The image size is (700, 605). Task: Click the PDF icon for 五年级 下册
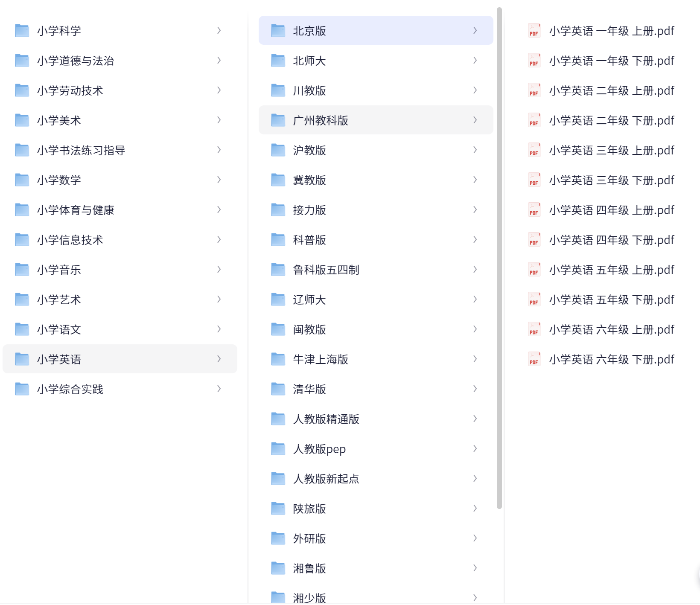(534, 300)
